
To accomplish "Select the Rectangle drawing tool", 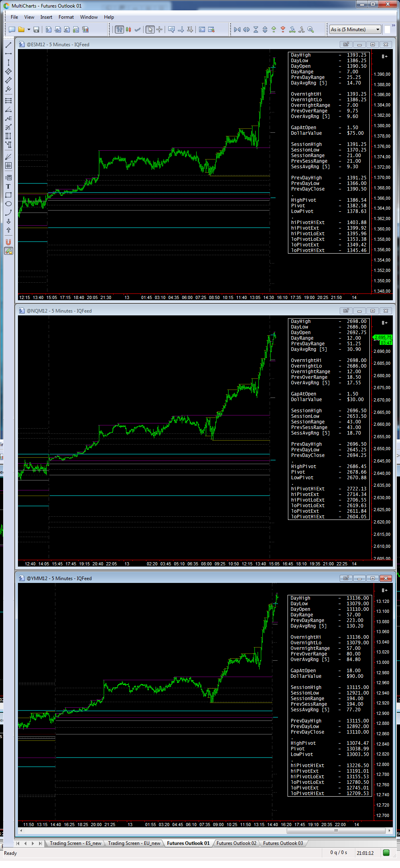I will point(8,195).
